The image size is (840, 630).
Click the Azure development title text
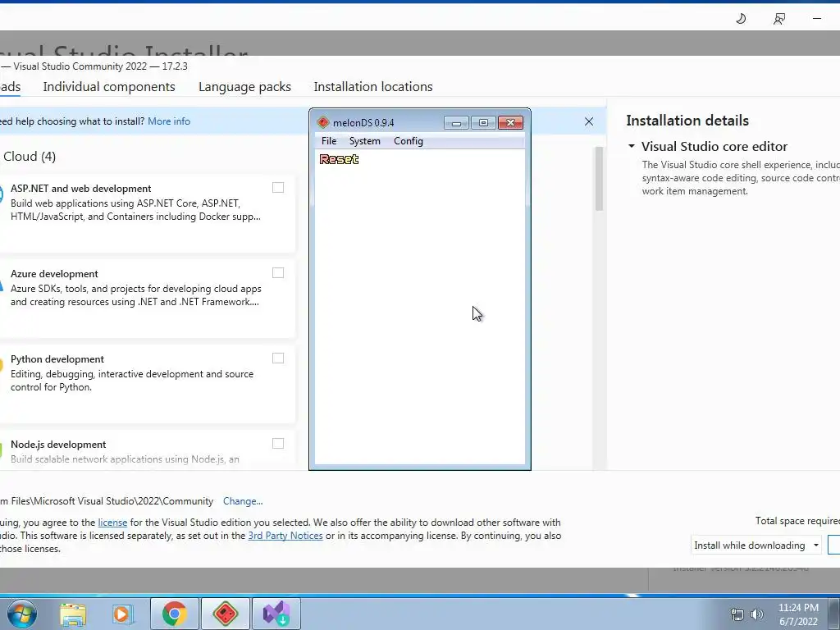[54, 274]
